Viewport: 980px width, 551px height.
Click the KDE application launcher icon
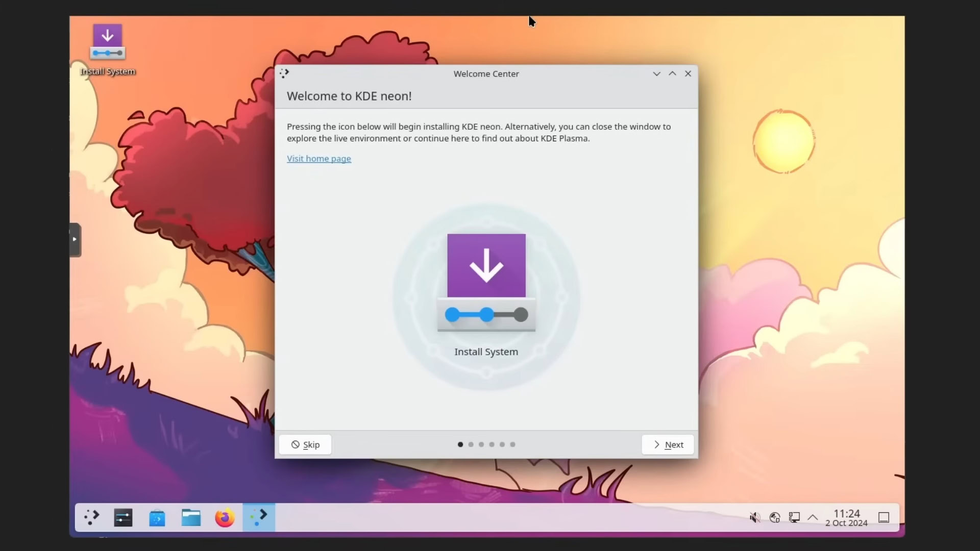point(91,517)
